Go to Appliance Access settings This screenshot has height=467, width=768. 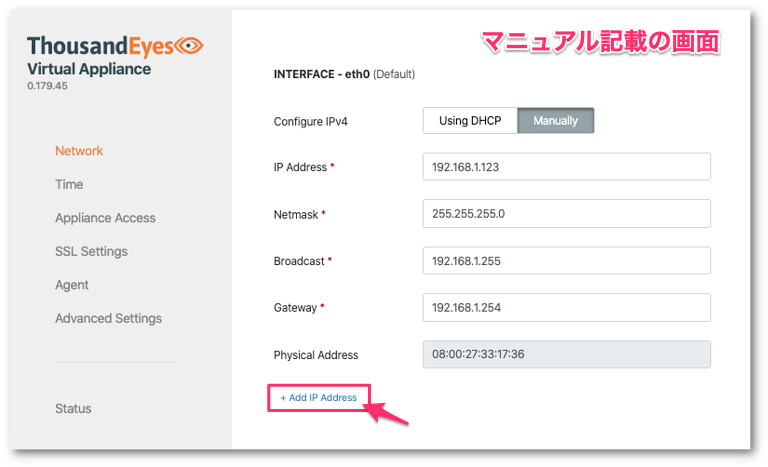pos(105,218)
